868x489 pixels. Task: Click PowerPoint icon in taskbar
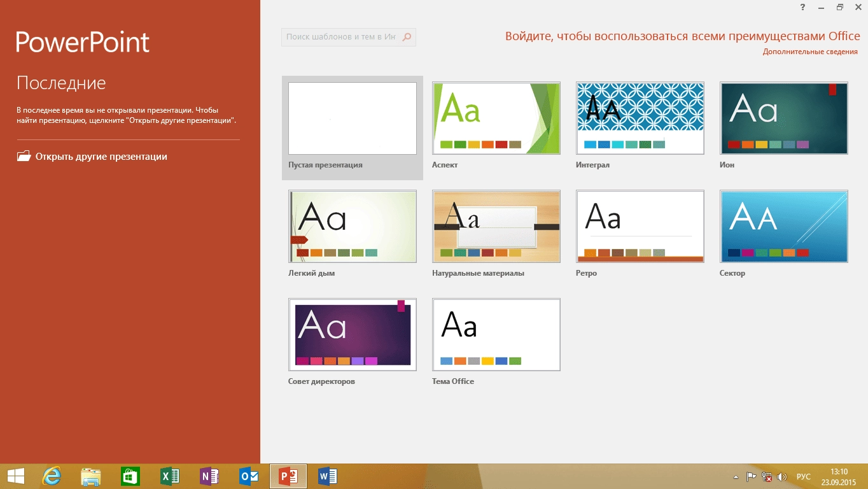[288, 476]
